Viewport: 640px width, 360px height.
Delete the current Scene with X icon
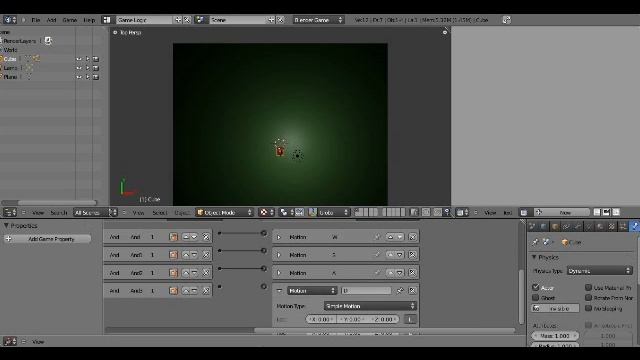tap(280, 20)
